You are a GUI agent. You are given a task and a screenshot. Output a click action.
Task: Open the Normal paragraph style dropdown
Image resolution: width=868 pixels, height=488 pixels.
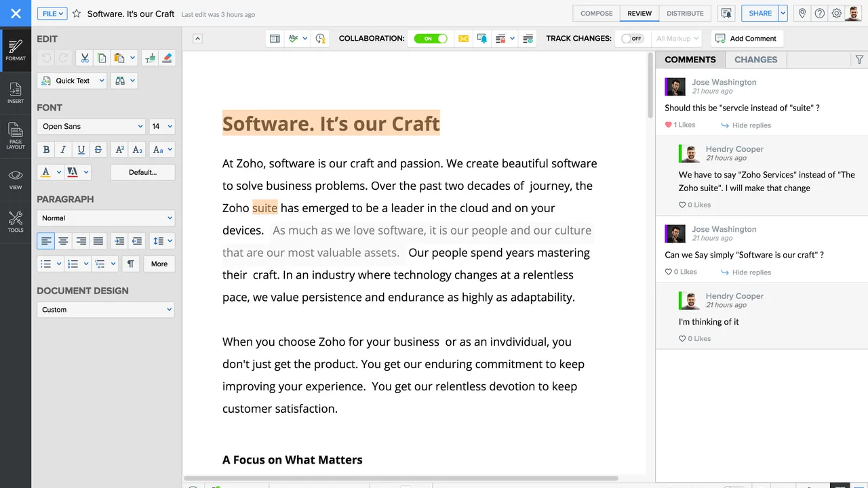tap(106, 218)
